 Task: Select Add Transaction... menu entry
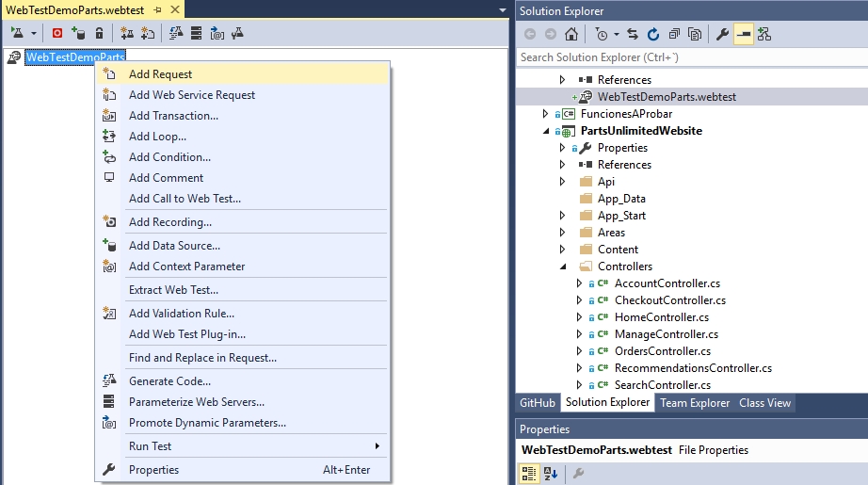tap(243, 116)
